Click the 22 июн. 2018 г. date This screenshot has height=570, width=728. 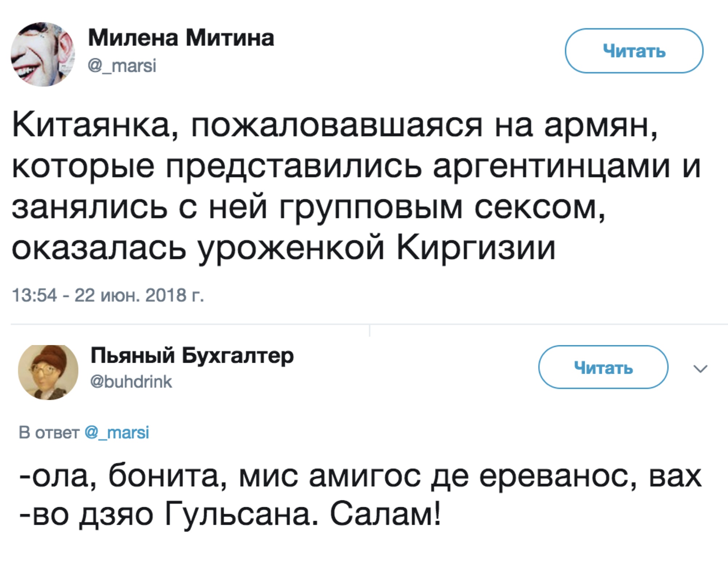tap(139, 295)
